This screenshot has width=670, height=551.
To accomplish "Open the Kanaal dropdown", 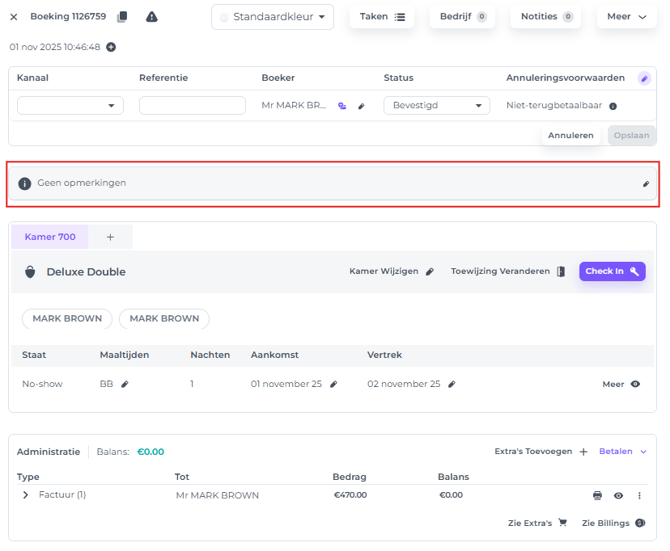I will [70, 106].
